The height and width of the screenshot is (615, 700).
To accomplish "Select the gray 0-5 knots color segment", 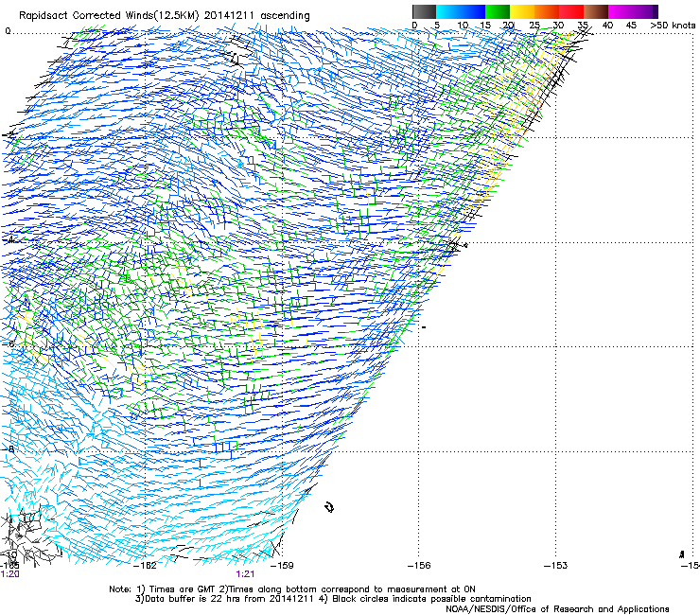I will (x=424, y=11).
